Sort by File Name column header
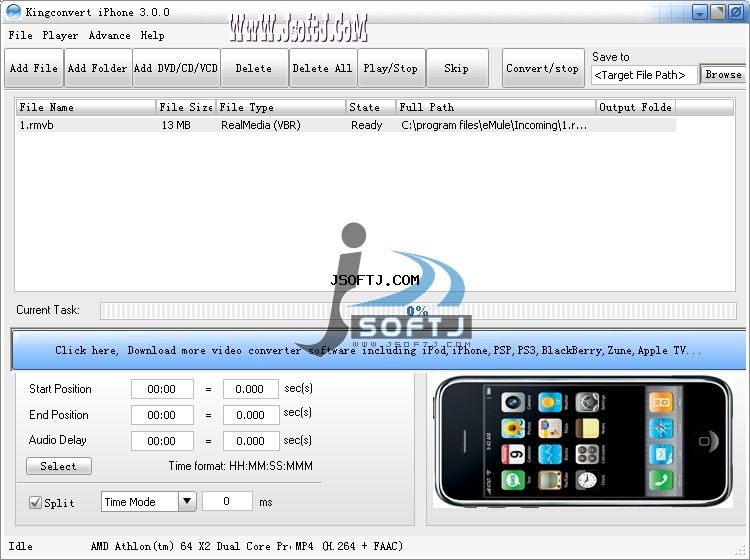750x560 pixels. (86, 107)
